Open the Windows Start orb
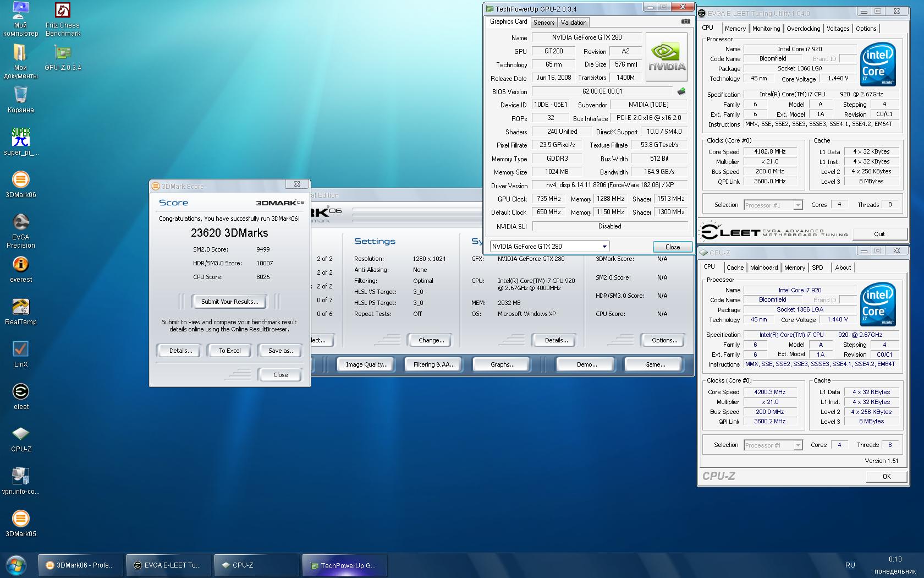Screen dimensions: 924x578 coord(15,565)
